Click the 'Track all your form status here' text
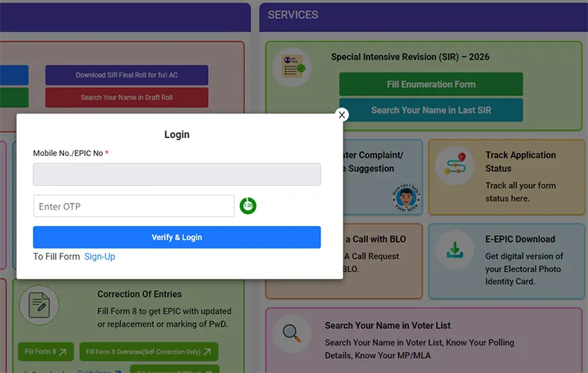Screen dimensions: 588x373 point(520,192)
